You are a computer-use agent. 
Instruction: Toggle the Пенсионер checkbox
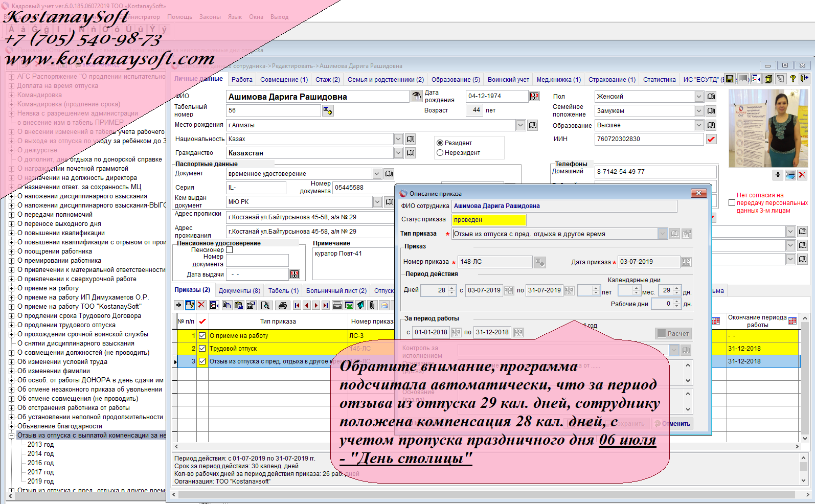(x=230, y=249)
